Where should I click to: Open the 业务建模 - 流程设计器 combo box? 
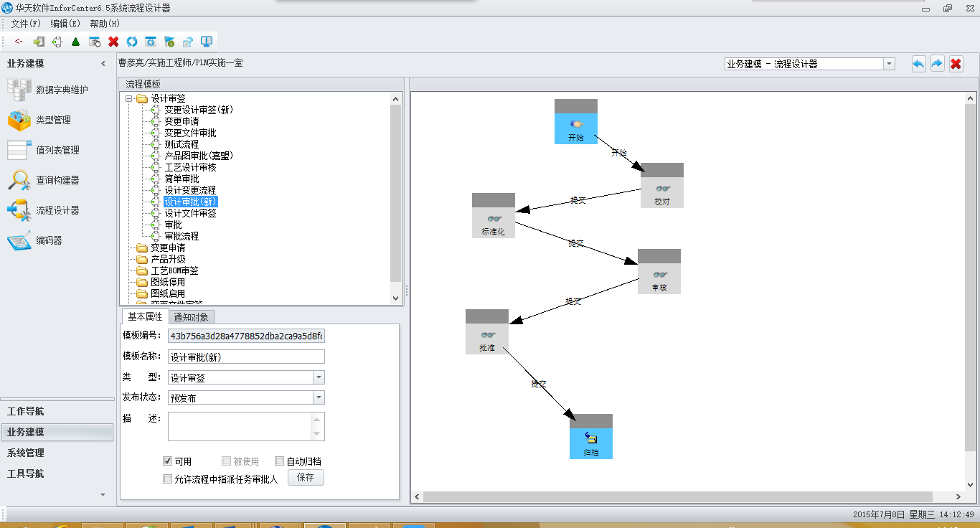tap(890, 64)
